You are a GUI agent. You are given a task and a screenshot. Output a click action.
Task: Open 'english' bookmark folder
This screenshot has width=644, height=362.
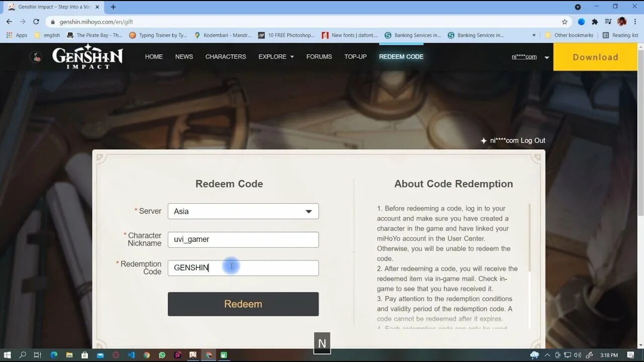coord(47,35)
